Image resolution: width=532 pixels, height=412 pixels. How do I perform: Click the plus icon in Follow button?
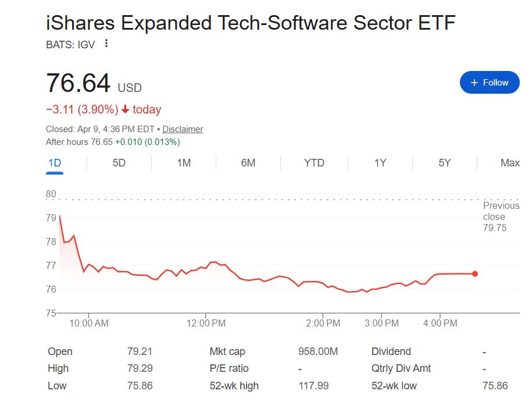coord(474,83)
